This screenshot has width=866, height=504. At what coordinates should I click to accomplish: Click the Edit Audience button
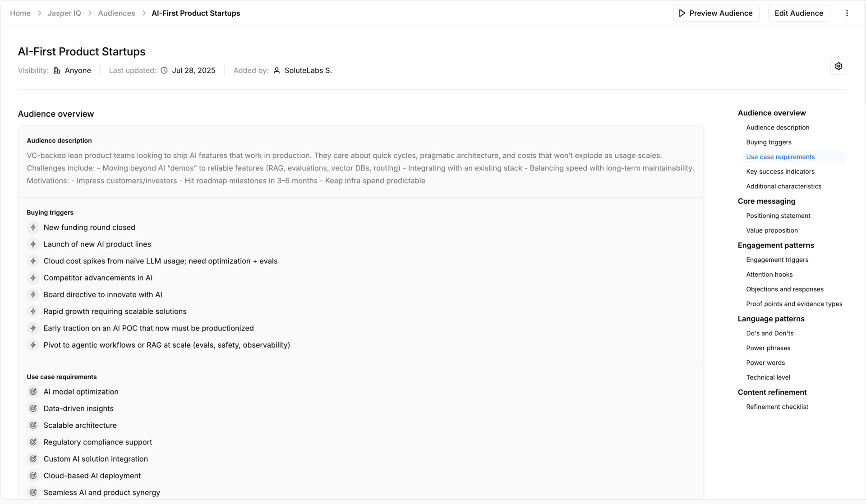tap(798, 13)
